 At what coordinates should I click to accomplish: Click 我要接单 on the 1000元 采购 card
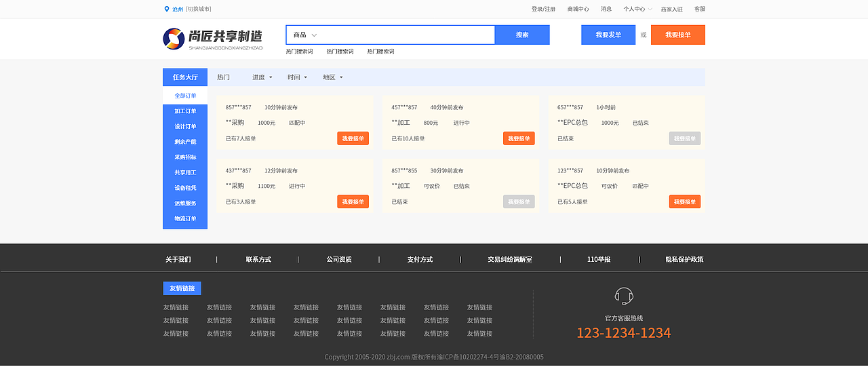click(353, 138)
